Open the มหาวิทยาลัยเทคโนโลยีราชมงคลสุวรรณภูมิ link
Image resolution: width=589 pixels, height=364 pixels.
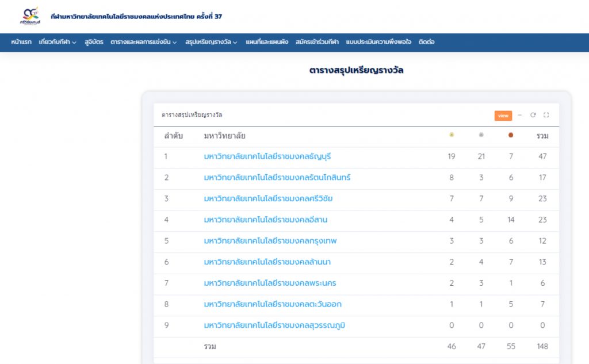coord(274,325)
